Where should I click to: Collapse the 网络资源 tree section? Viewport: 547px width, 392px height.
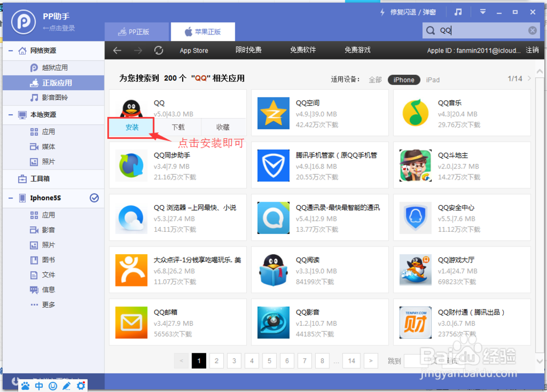tap(11, 51)
